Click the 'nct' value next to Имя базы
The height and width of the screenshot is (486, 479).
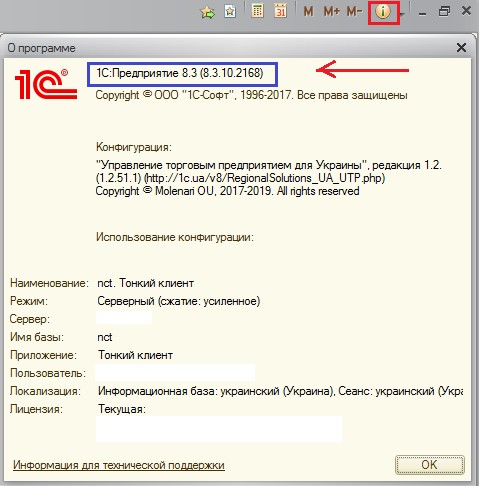105,337
